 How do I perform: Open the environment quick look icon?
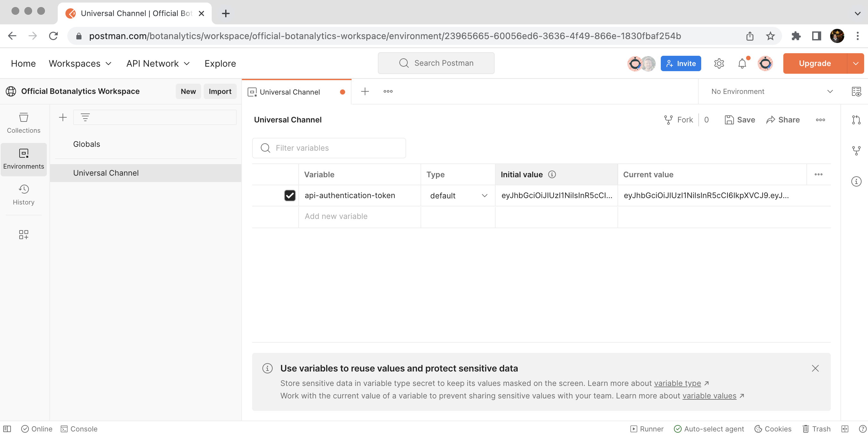pyautogui.click(x=856, y=92)
